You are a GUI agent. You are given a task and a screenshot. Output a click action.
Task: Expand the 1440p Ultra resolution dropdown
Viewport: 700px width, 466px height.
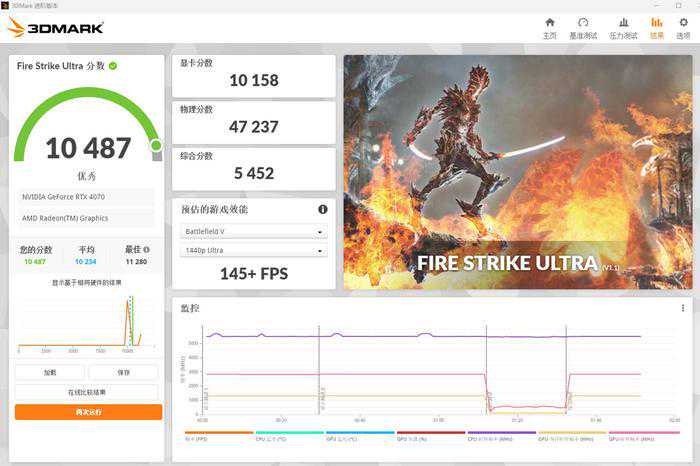pos(253,251)
